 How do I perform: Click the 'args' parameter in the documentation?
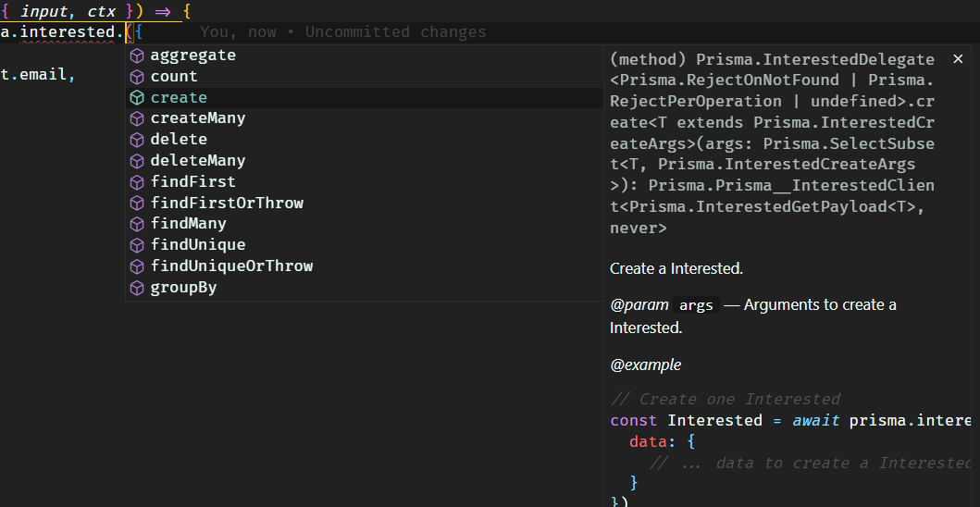697,305
